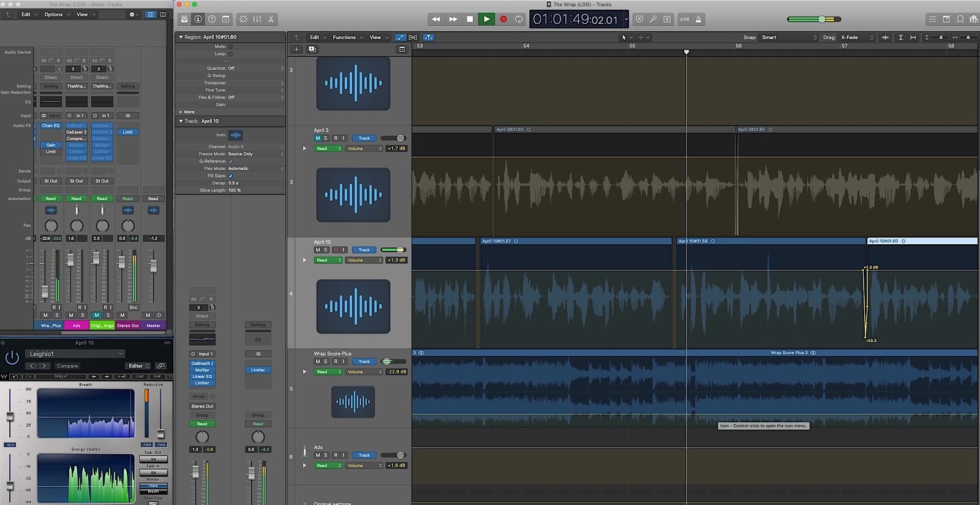The height and width of the screenshot is (505, 980).
Task: Show the Inspector with info icon
Action: click(x=198, y=19)
